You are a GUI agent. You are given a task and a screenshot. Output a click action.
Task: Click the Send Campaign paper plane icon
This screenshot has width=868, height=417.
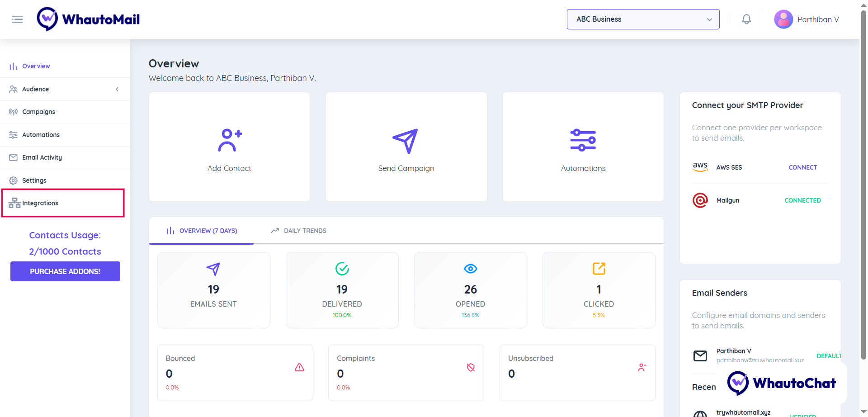tap(406, 141)
